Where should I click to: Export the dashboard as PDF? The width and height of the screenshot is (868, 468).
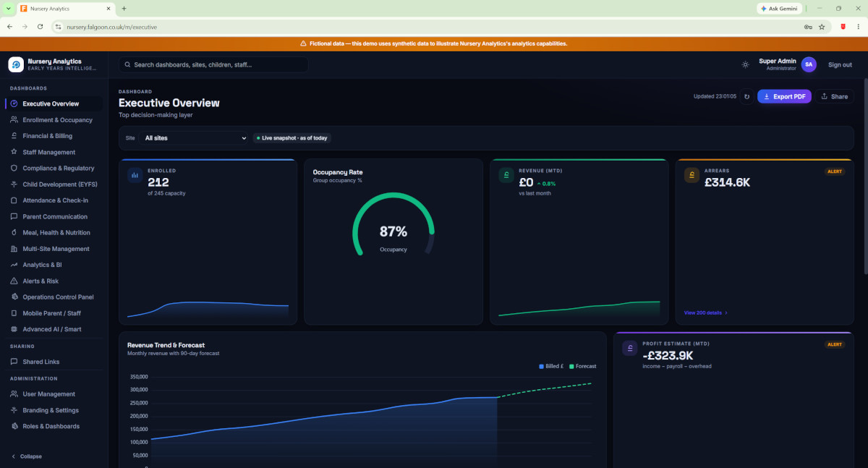click(x=784, y=96)
